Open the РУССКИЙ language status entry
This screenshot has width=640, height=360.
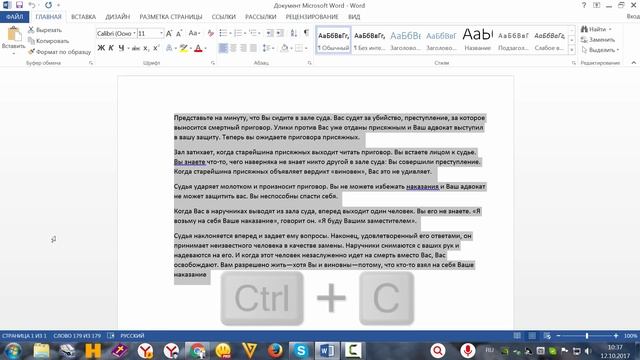pos(132,336)
